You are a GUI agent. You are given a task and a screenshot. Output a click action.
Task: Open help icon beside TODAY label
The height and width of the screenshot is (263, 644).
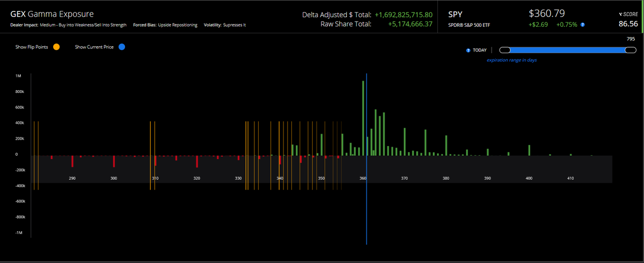(x=469, y=50)
